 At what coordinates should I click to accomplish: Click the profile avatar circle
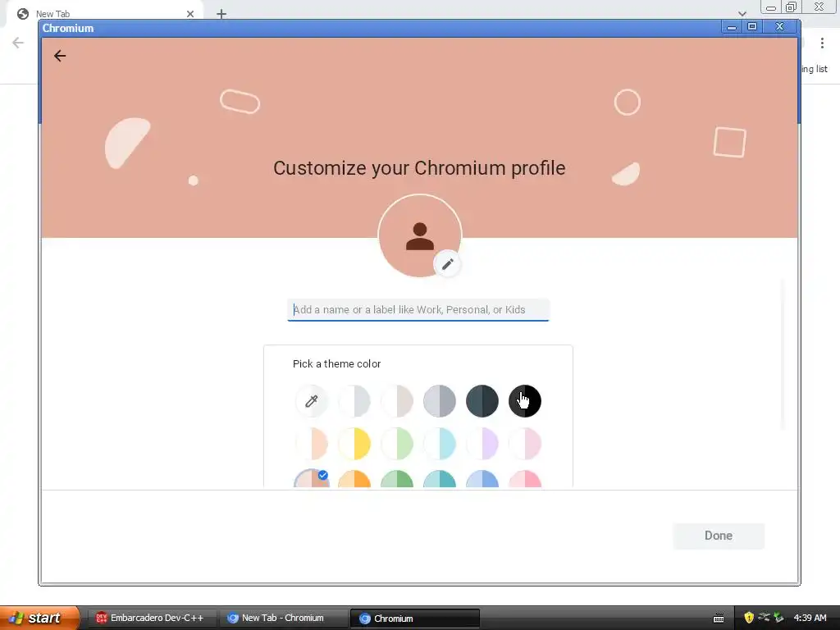click(419, 235)
